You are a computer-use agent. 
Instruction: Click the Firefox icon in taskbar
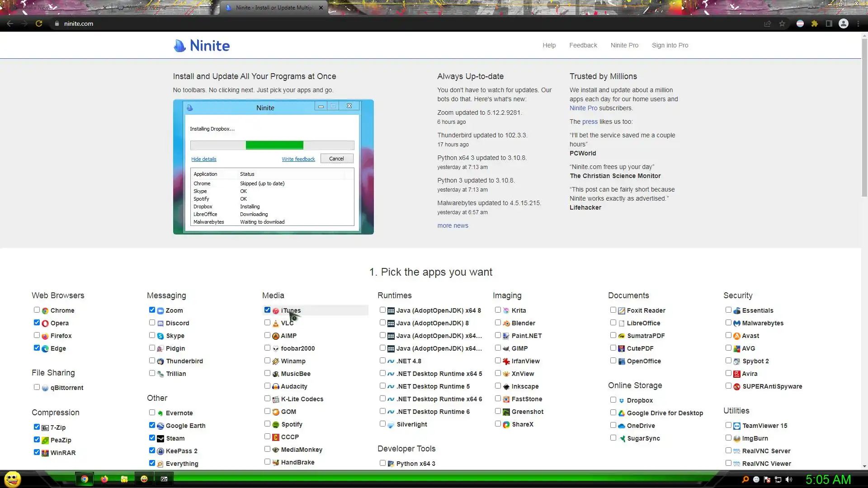click(x=104, y=479)
